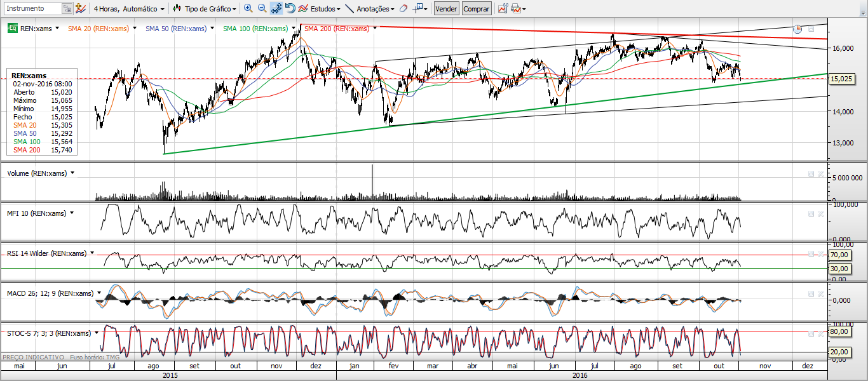The image size is (868, 381).
Task: Click the green Eq instrument icon
Action: (x=12, y=29)
